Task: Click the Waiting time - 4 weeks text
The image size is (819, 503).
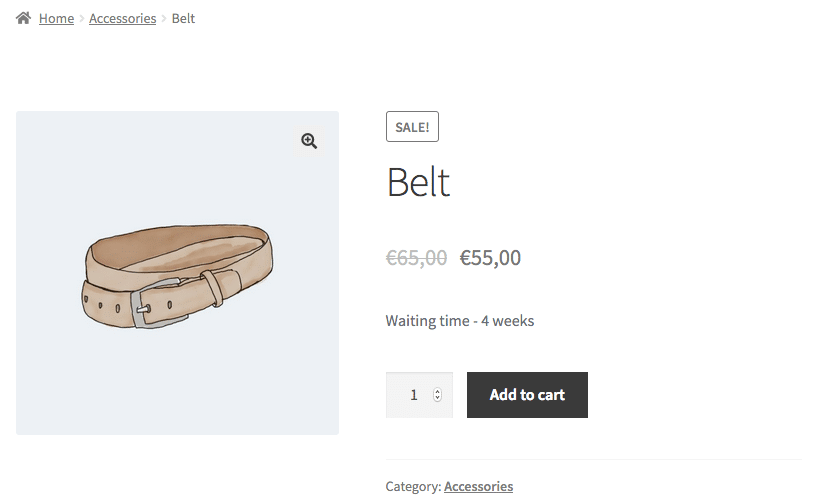Action: pos(460,321)
